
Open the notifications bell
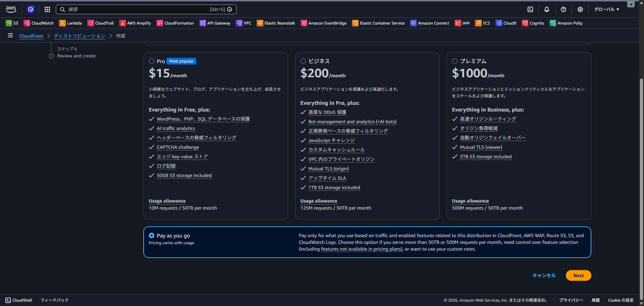[x=547, y=9]
